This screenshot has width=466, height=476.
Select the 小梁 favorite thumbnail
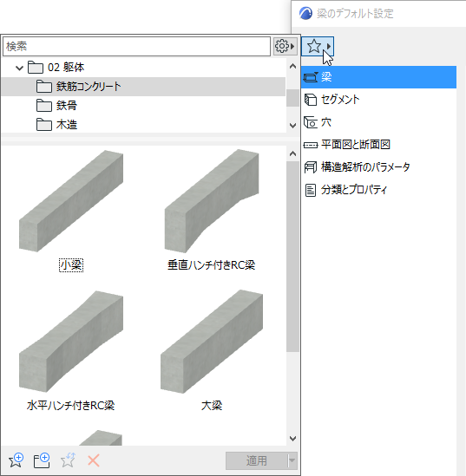click(71, 201)
